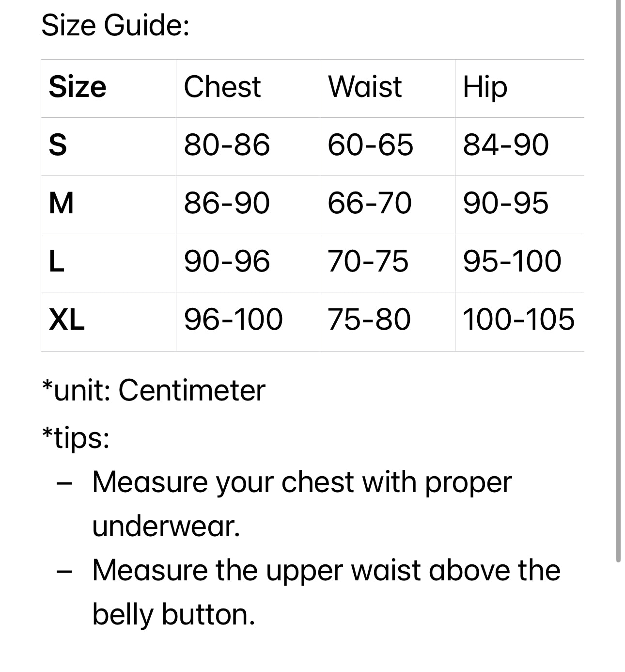Click the "*tips:" label
Viewport: 625px width, 672px height.
[x=76, y=438]
